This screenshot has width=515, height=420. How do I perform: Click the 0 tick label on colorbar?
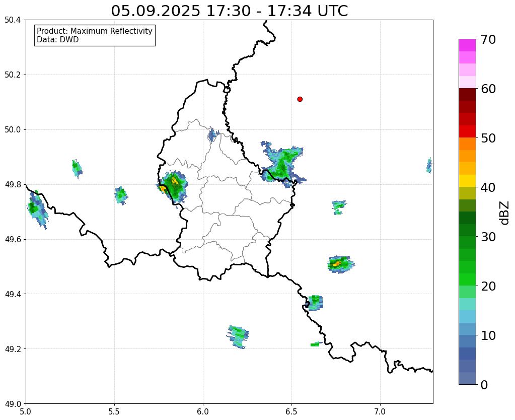pos(484,385)
